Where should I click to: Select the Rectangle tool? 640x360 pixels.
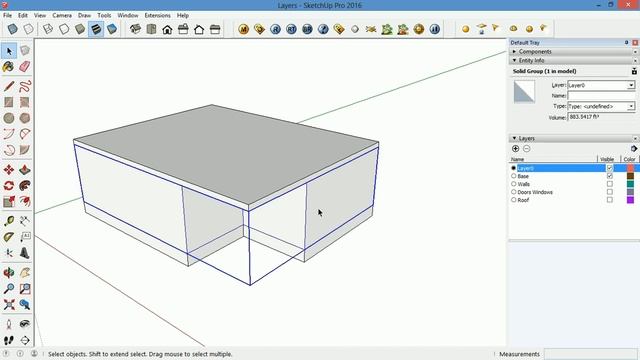[x=9, y=102]
